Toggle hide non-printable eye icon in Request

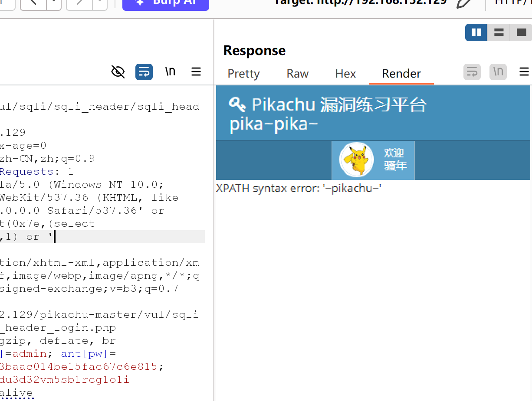[118, 72]
